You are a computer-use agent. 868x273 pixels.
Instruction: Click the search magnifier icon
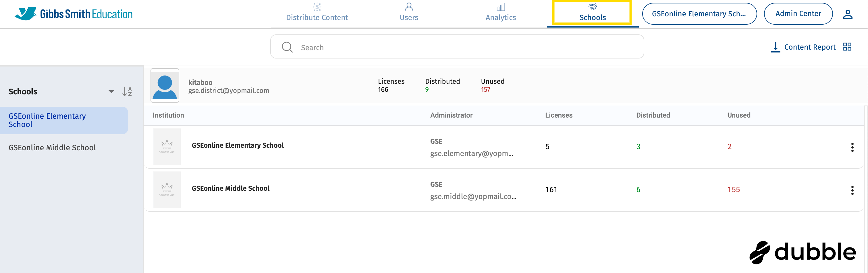(287, 47)
